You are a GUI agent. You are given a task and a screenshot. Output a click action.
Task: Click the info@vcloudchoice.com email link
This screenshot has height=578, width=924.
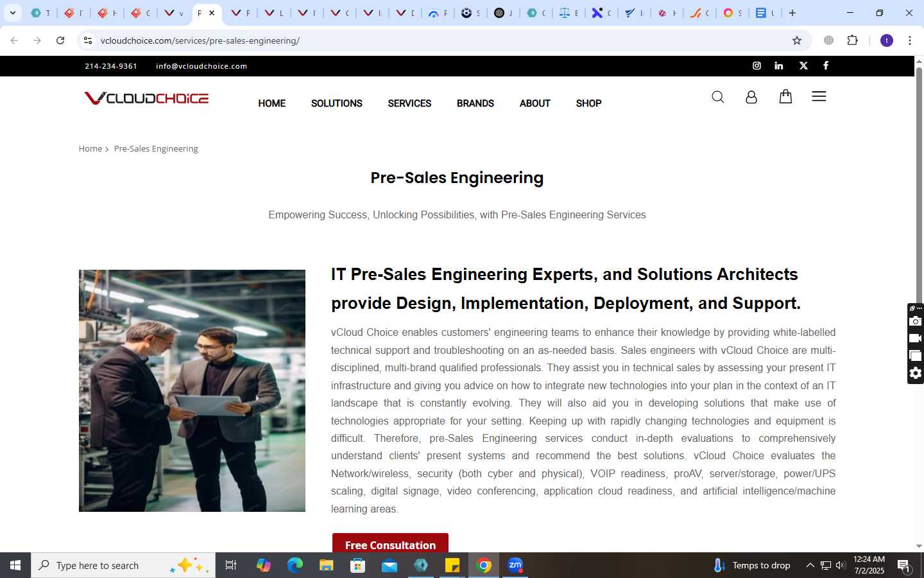[201, 66]
